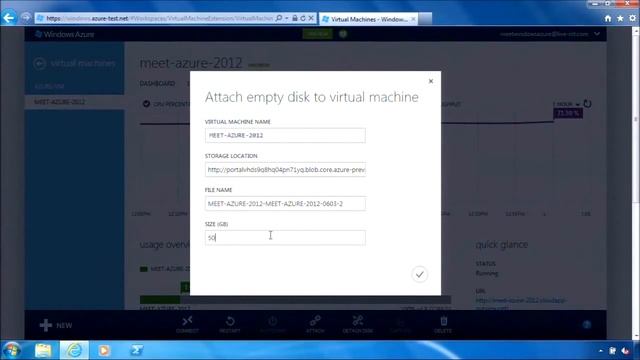Refresh the page with the reload icon

pyautogui.click(x=303, y=18)
